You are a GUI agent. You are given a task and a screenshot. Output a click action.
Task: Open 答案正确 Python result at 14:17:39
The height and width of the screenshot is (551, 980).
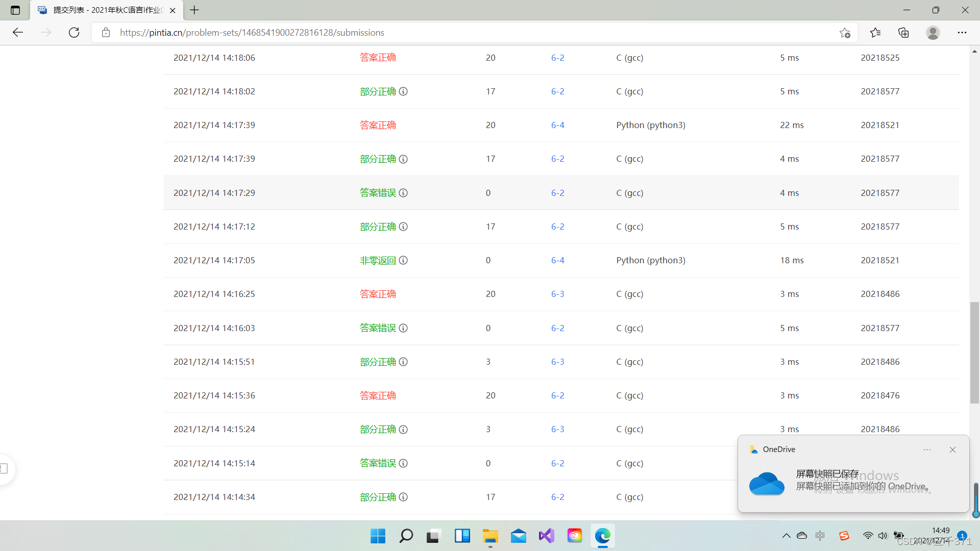(x=378, y=125)
